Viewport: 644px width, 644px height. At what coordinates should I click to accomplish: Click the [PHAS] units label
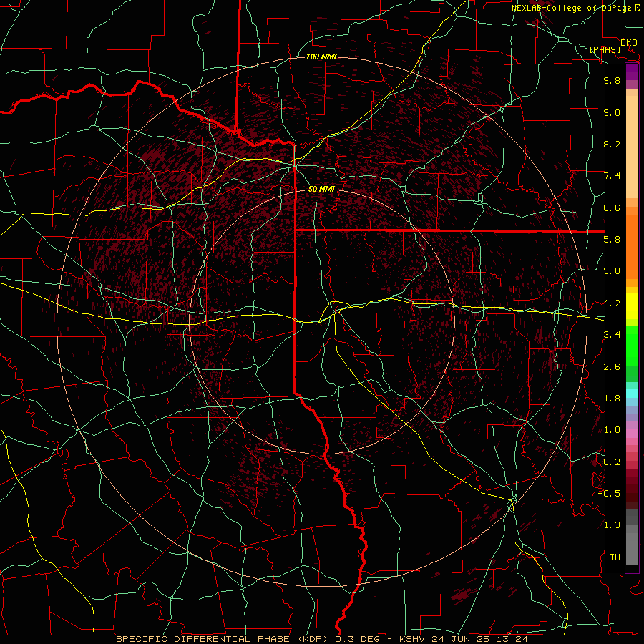pyautogui.click(x=604, y=50)
